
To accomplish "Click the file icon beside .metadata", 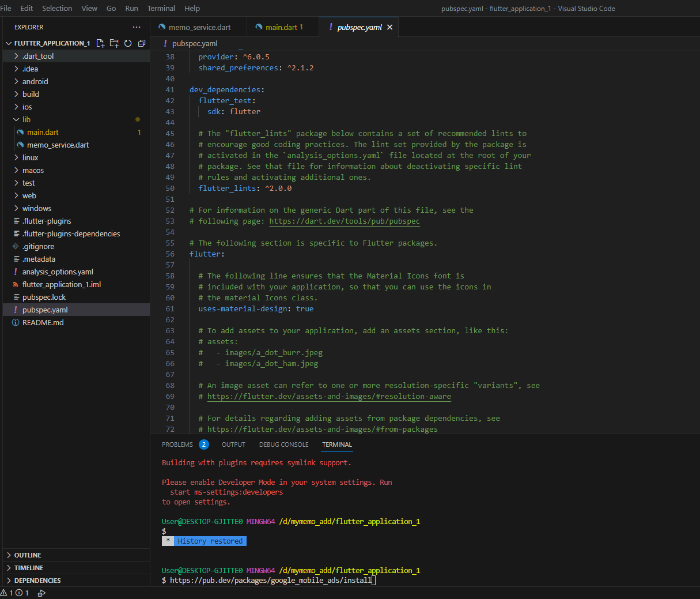I will (17, 259).
